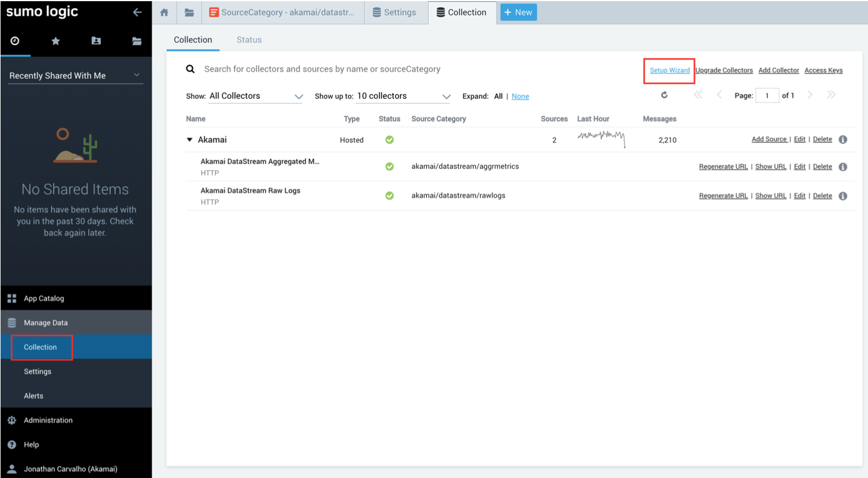Open the Library folder icon in sidebar
Screen dimensions: 868x478
(137, 41)
